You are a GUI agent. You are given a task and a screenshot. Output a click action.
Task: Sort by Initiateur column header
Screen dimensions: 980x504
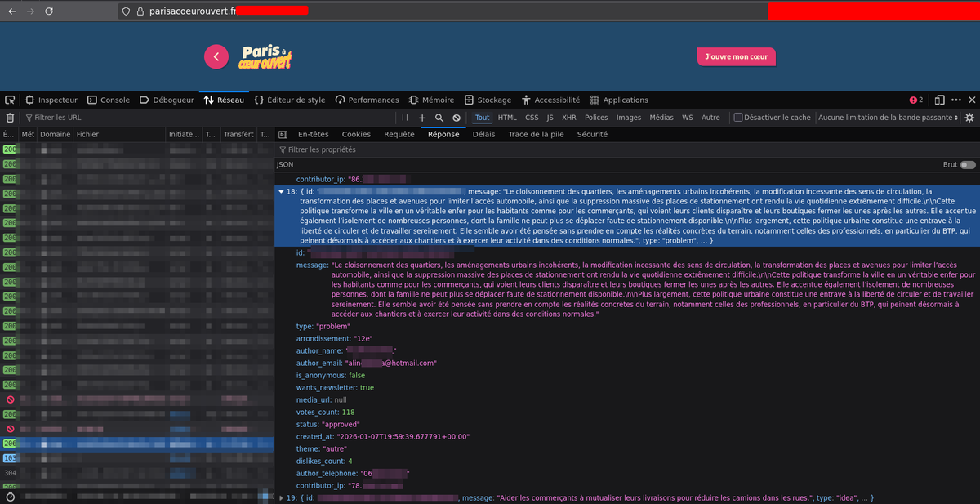[184, 134]
